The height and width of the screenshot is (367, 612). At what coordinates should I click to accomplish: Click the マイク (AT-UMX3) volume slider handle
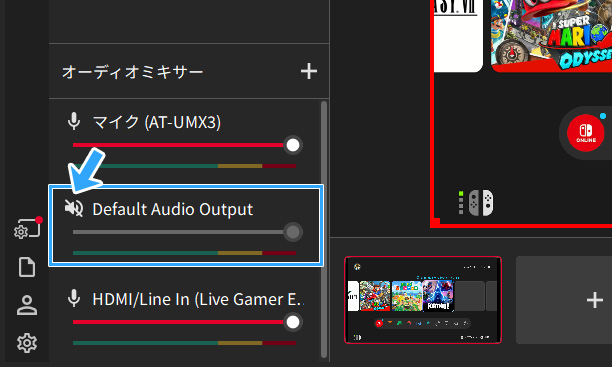[293, 145]
